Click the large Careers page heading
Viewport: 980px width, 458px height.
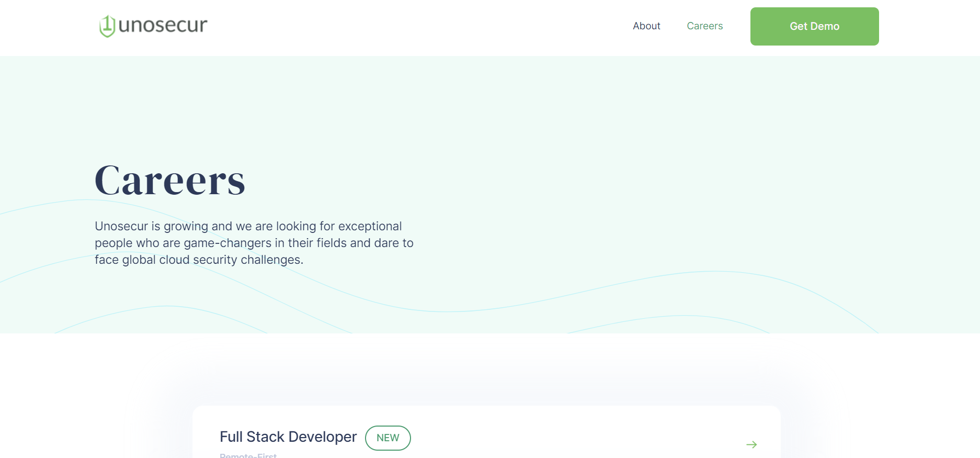[x=169, y=181]
